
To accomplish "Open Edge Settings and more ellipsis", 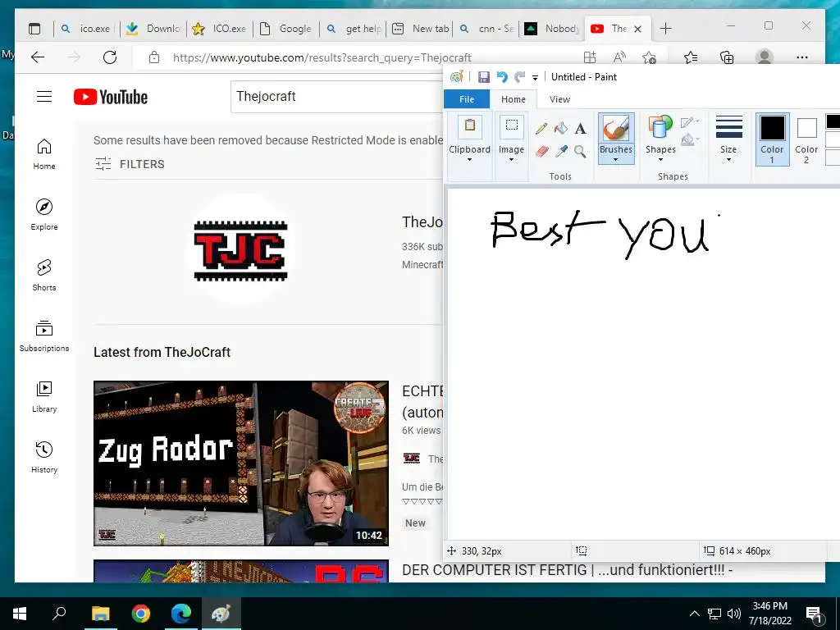I will [802, 57].
